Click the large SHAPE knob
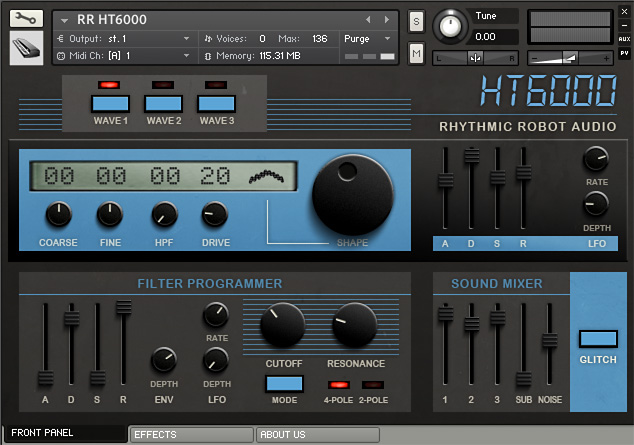This screenshot has height=445, width=634. [x=352, y=195]
